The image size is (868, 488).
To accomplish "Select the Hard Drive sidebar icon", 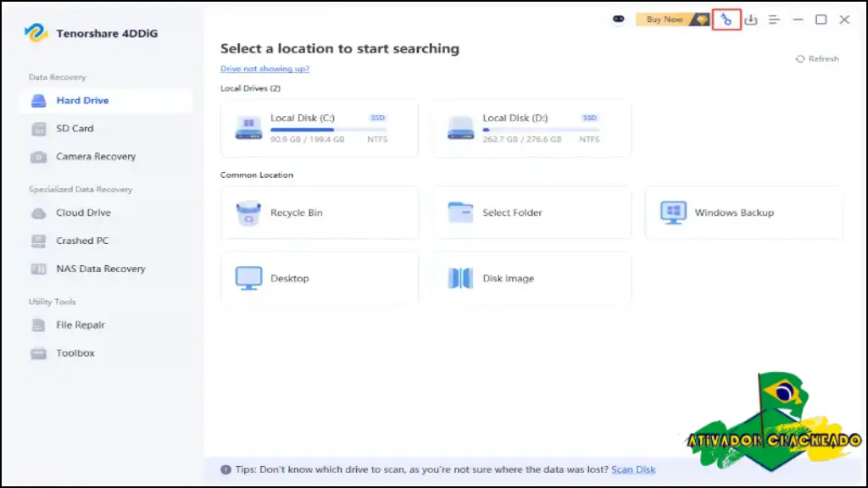I will [38, 101].
